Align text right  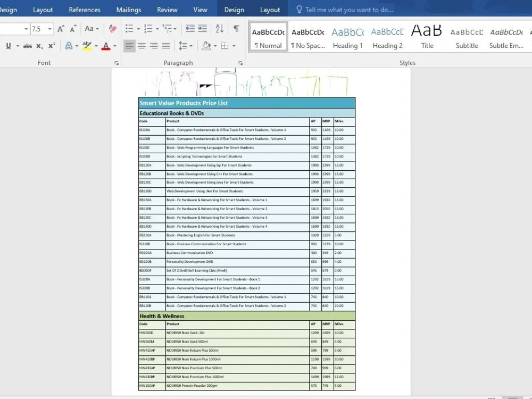coord(154,46)
